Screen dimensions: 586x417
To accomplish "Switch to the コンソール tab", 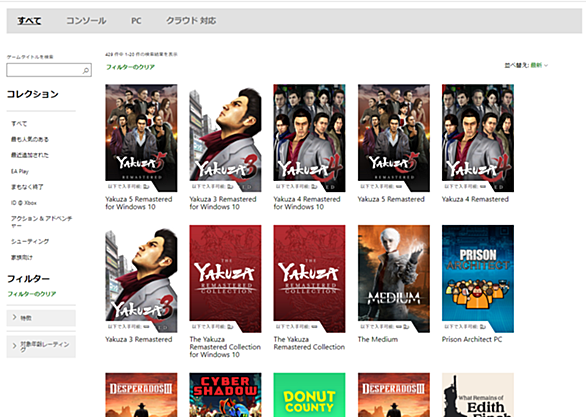I will (x=86, y=21).
